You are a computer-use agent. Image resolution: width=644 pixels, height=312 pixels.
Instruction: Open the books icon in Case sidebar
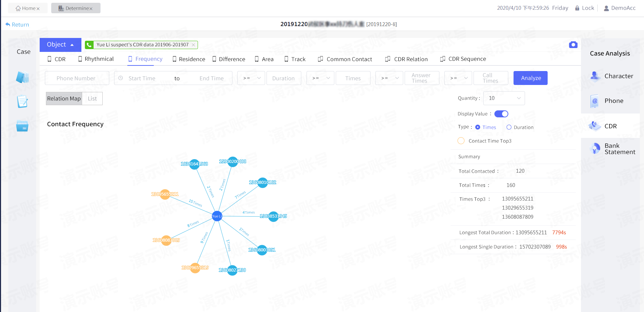click(x=22, y=77)
